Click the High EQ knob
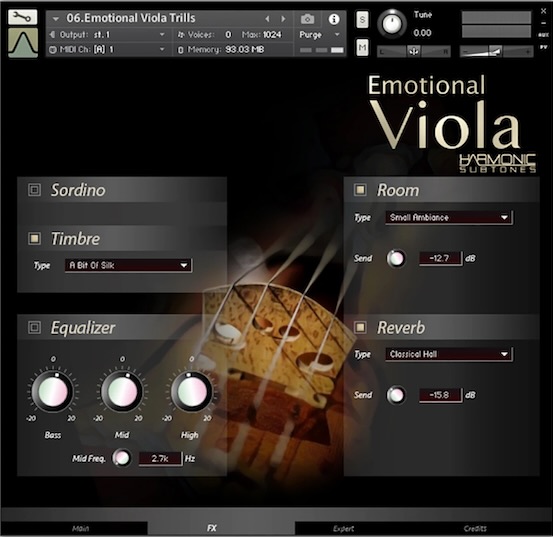 192,391
